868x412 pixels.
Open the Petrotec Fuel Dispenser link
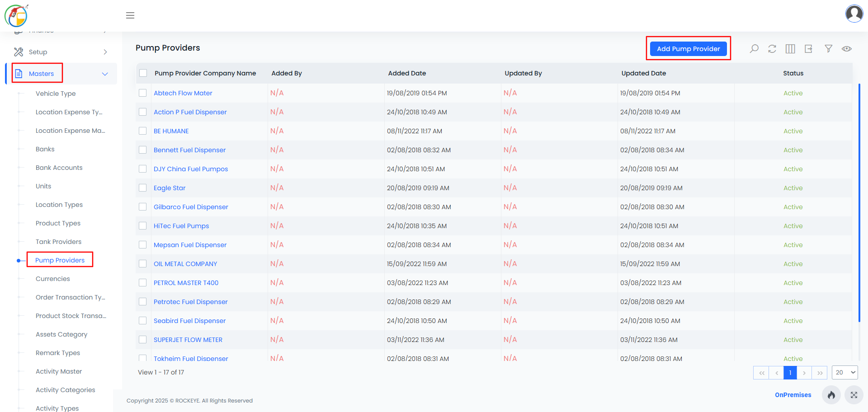pyautogui.click(x=191, y=302)
